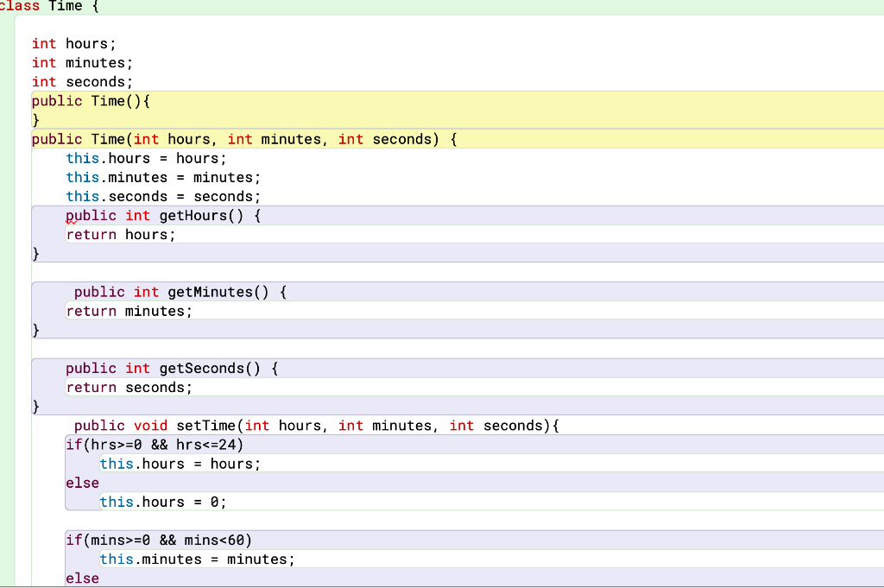Click the "public int getSeconds() {" method header
Screen dimensions: 884x588
(172, 369)
